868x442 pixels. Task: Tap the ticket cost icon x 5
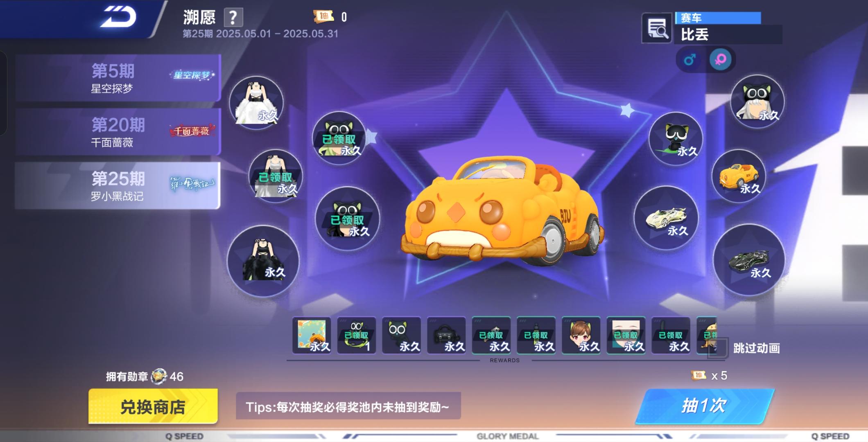click(698, 375)
